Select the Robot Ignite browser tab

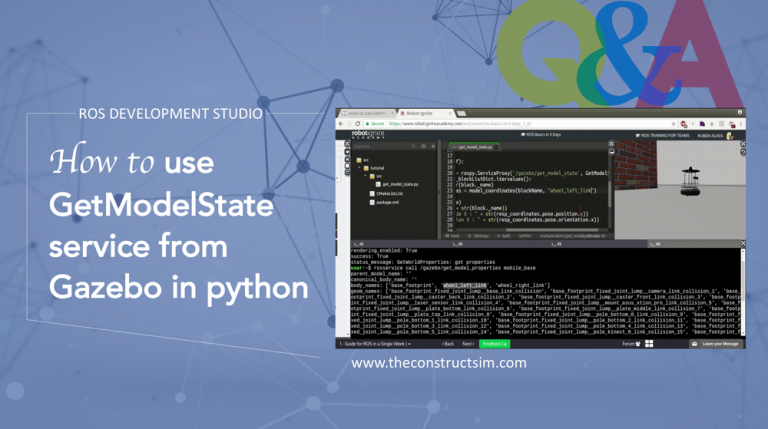425,113
